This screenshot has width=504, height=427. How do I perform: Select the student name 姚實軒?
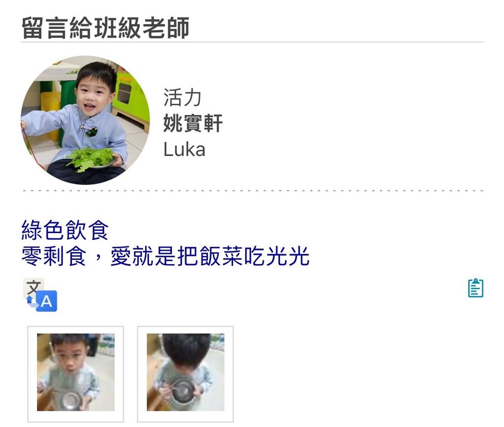pyautogui.click(x=193, y=123)
